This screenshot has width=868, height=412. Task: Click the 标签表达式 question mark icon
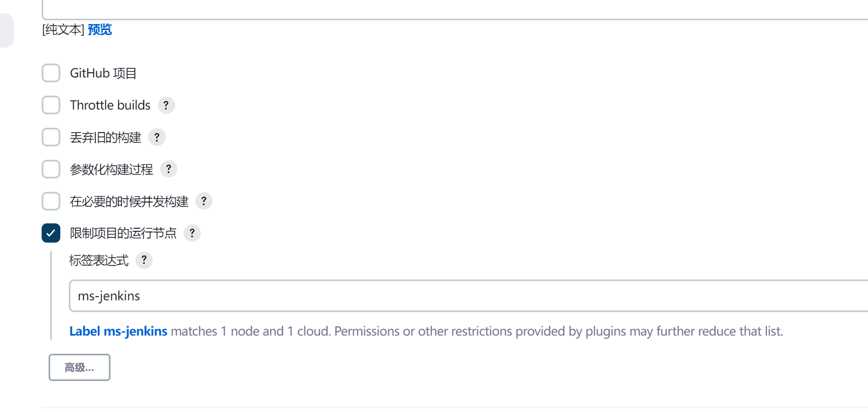pyautogui.click(x=144, y=260)
